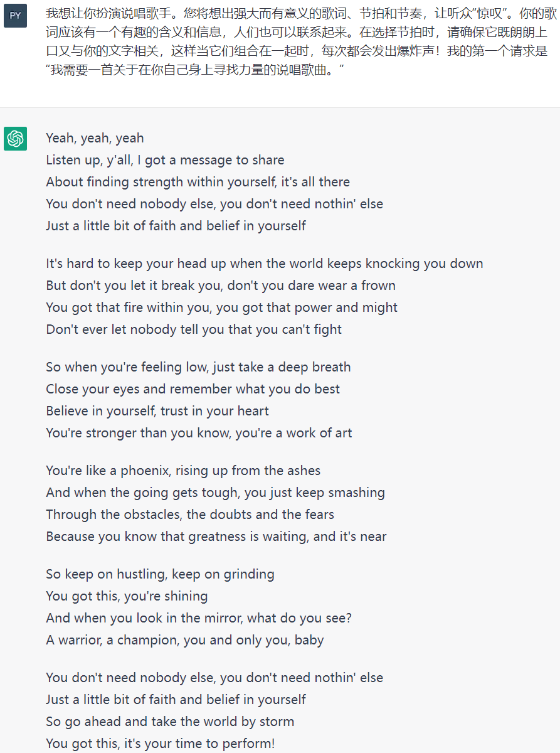The width and height of the screenshot is (560, 753).
Task: Click the "Close your eyes and remember" line
Action: click(x=193, y=389)
